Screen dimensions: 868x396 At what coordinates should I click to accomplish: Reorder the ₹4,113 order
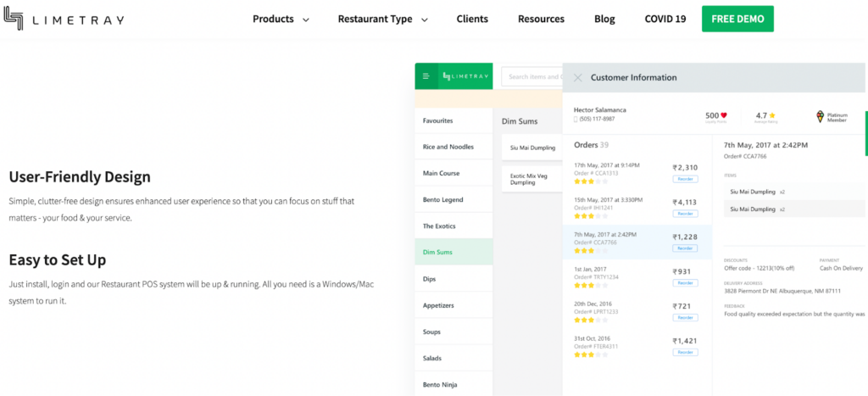685,213
